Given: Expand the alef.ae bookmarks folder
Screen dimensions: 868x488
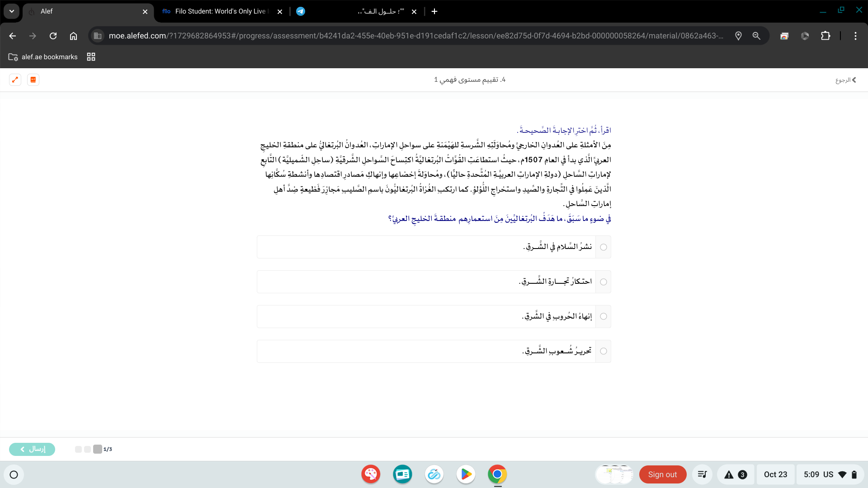Looking at the screenshot, I should 43,57.
